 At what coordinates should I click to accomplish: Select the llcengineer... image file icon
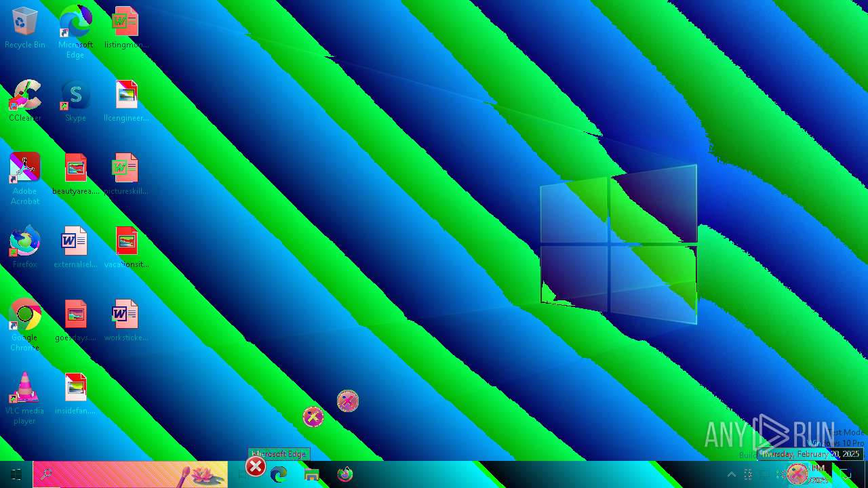pos(126,101)
